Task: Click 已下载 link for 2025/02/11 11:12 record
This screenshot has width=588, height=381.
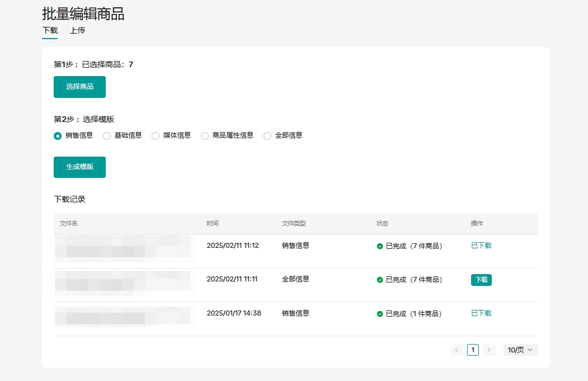Action: pos(481,246)
